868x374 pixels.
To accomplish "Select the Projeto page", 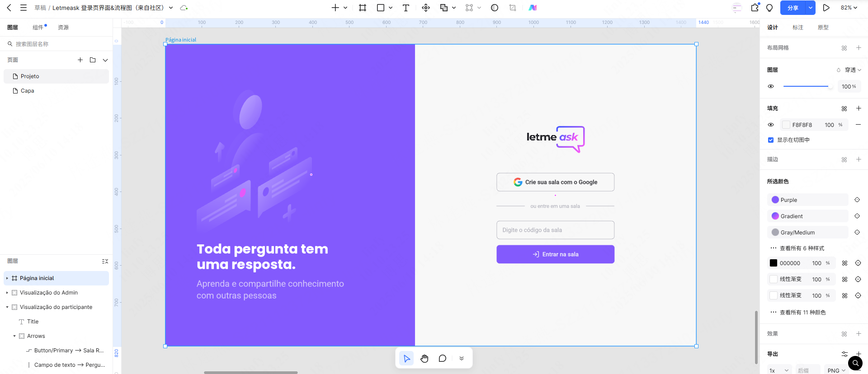I will [x=56, y=76].
